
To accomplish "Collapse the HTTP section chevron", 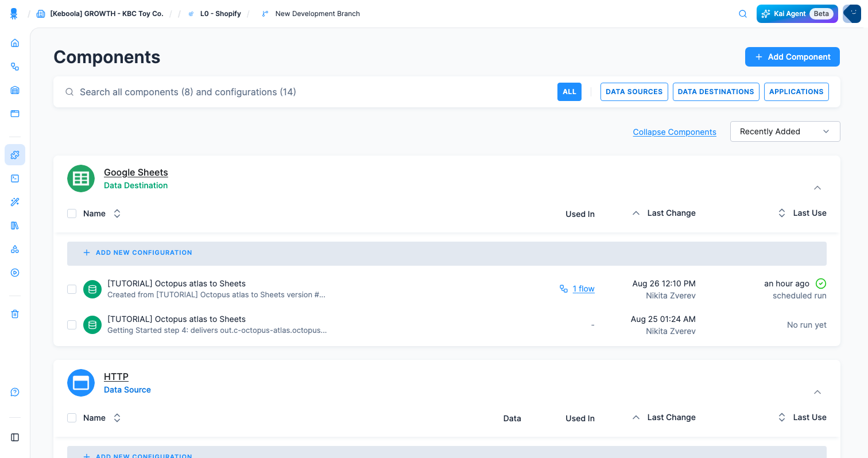I will (817, 392).
